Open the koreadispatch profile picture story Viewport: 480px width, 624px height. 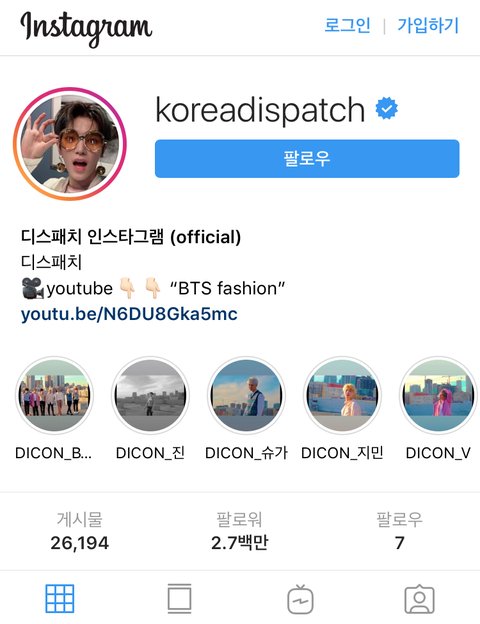(70, 144)
